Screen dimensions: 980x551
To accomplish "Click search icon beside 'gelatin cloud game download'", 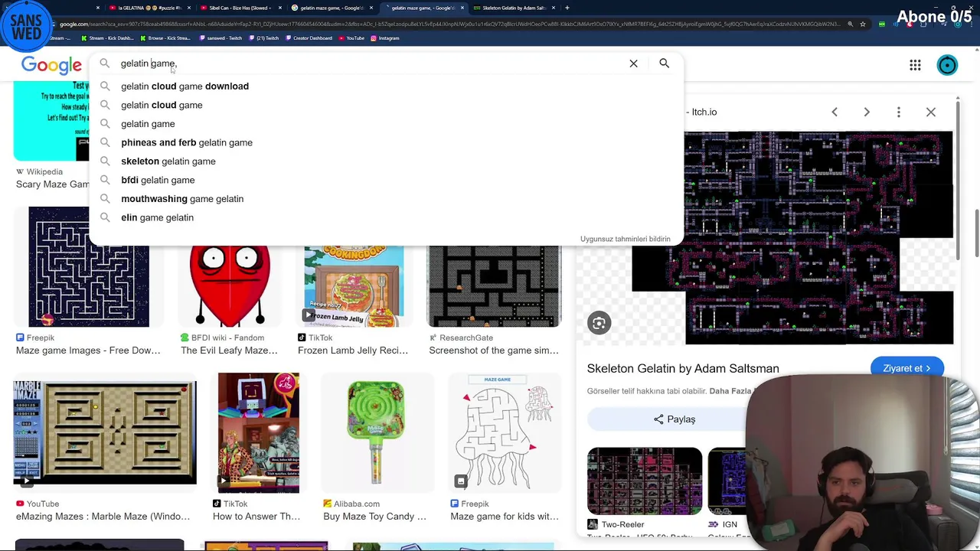I will [105, 86].
